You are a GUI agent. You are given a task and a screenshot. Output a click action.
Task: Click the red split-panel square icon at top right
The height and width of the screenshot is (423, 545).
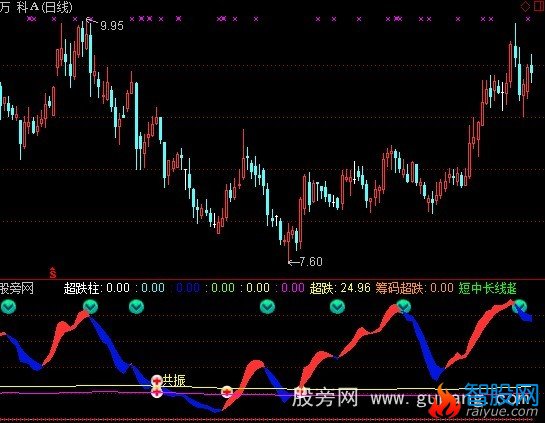point(539,6)
